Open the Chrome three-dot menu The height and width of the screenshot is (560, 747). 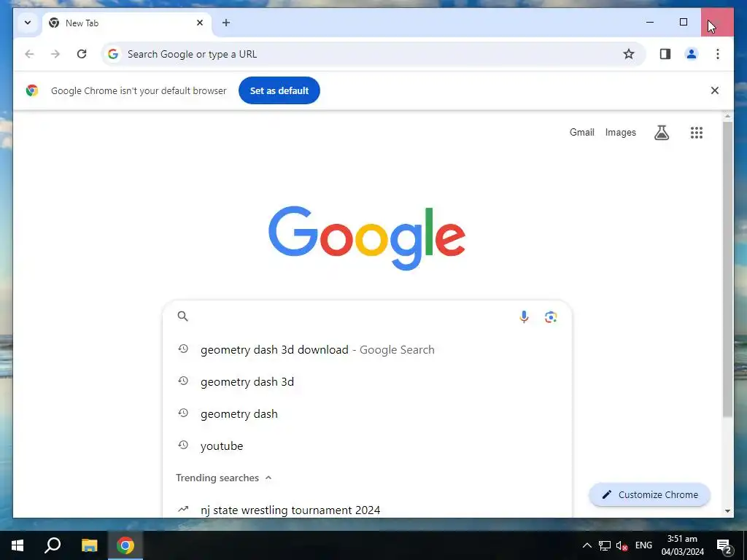pyautogui.click(x=718, y=54)
